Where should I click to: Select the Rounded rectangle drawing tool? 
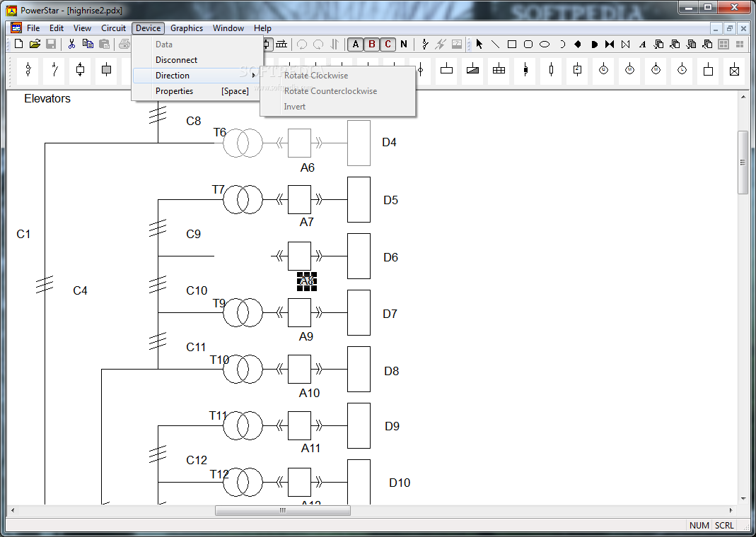[528, 45]
